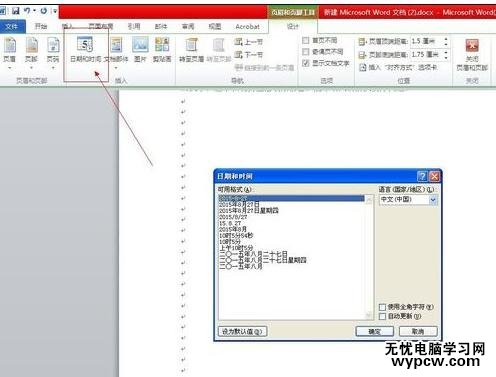The width and height of the screenshot is (496, 377).
Task: Select format "二〇一五年八月二十七日" without weekday
Action: click(x=253, y=254)
